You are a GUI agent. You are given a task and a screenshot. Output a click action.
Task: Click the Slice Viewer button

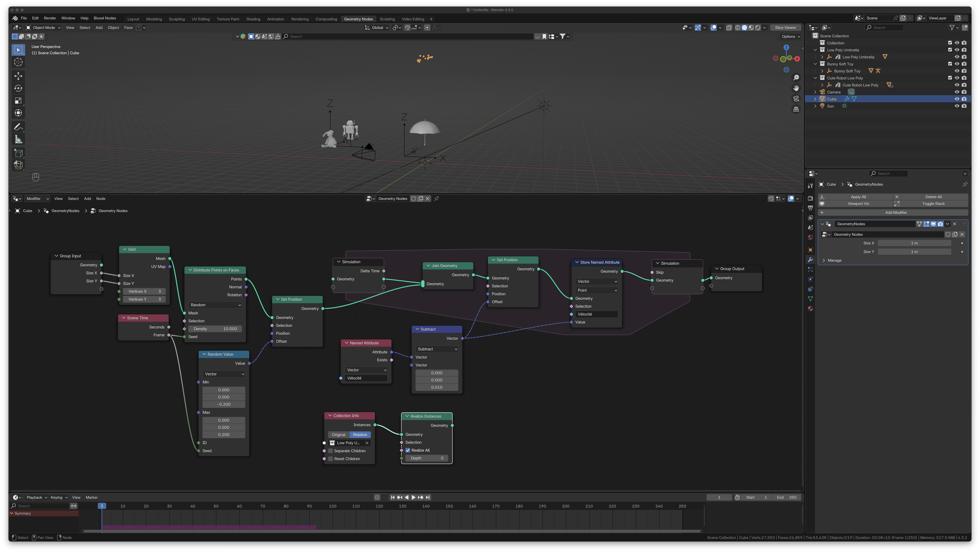(785, 28)
